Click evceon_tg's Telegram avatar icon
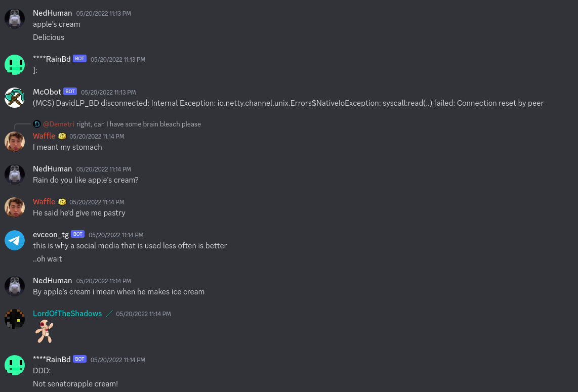 tap(15, 240)
